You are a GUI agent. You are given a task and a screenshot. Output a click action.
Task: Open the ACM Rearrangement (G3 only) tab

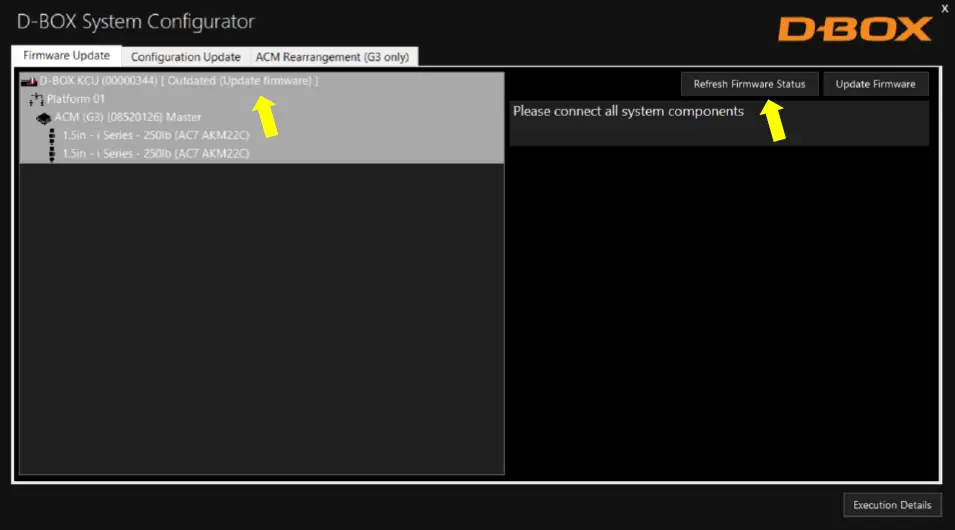point(333,57)
